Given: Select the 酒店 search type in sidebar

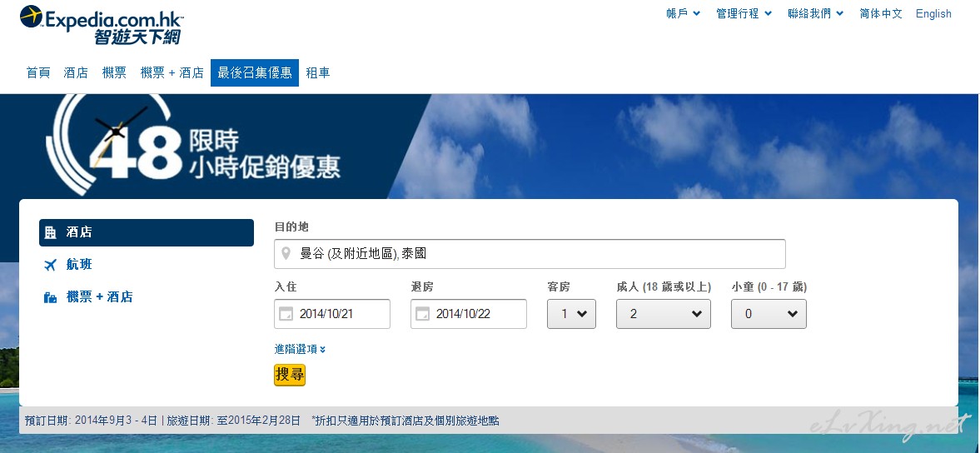Looking at the screenshot, I should coord(147,232).
